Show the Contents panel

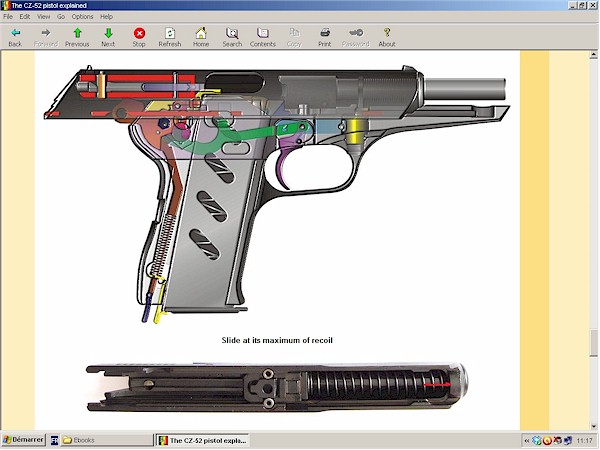pos(263,37)
